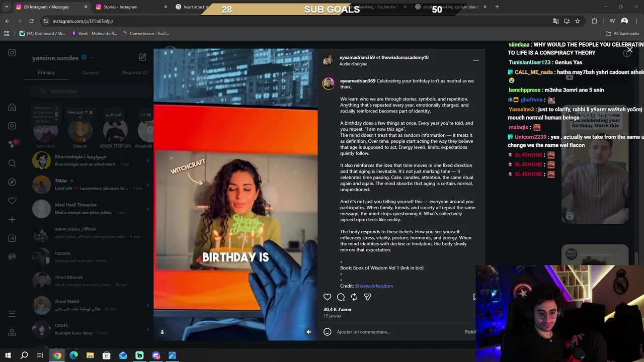644x362 pixels.
Task: Open Reels from the Instagram sidebar
Action: [12, 126]
